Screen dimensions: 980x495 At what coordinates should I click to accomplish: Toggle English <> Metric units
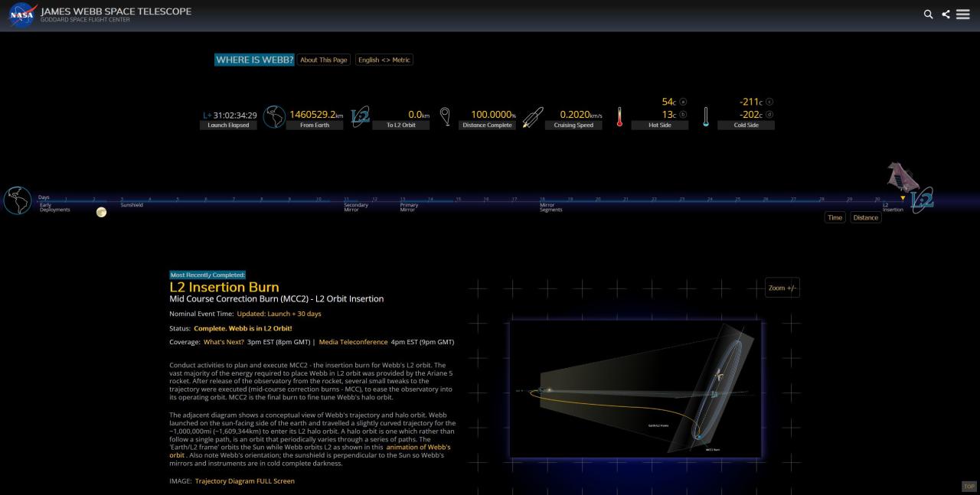(x=384, y=60)
